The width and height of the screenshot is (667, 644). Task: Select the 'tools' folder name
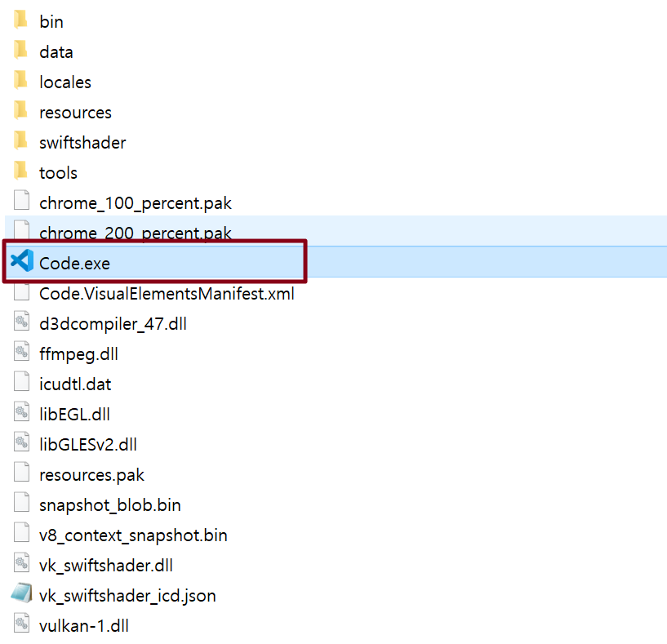tap(58, 173)
